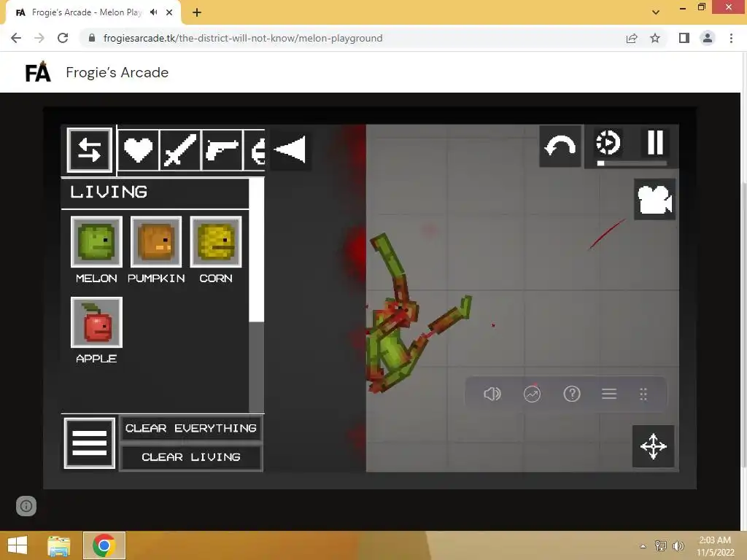Open the network status tray icon
Image resolution: width=747 pixels, height=560 pixels.
tap(661, 546)
